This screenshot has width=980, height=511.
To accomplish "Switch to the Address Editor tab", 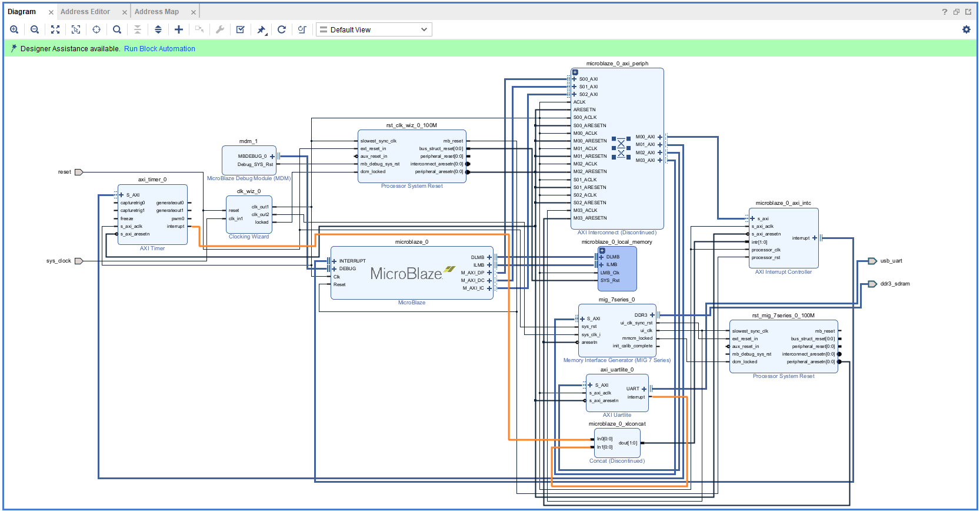I will [x=85, y=12].
